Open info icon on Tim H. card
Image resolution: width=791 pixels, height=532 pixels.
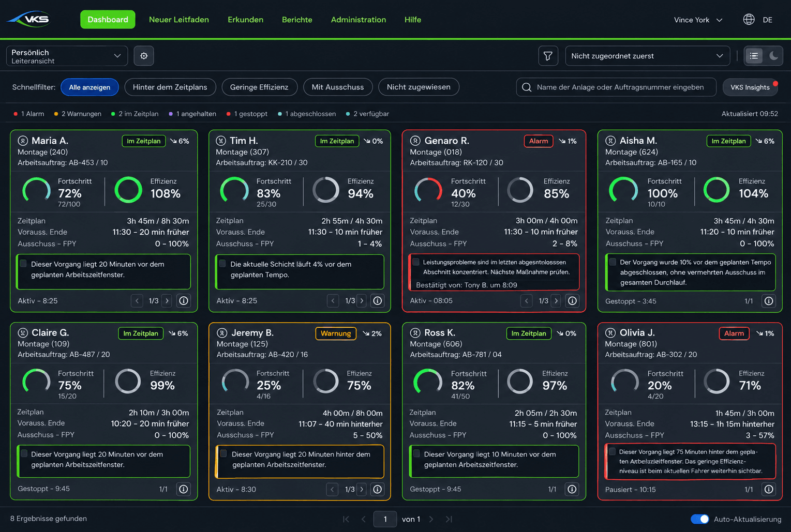tap(378, 300)
